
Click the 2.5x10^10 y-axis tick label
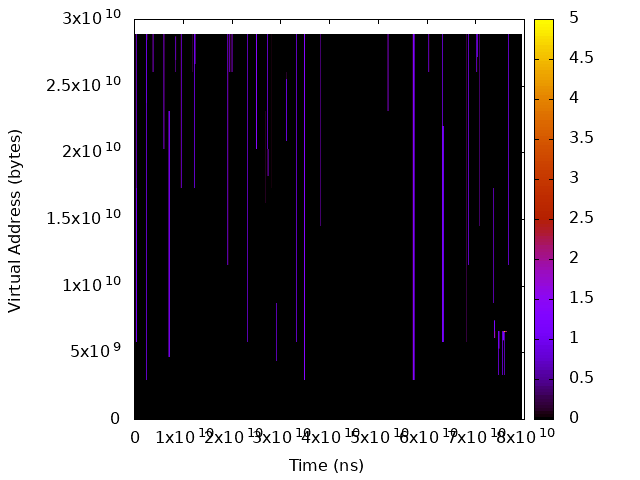tap(85, 85)
